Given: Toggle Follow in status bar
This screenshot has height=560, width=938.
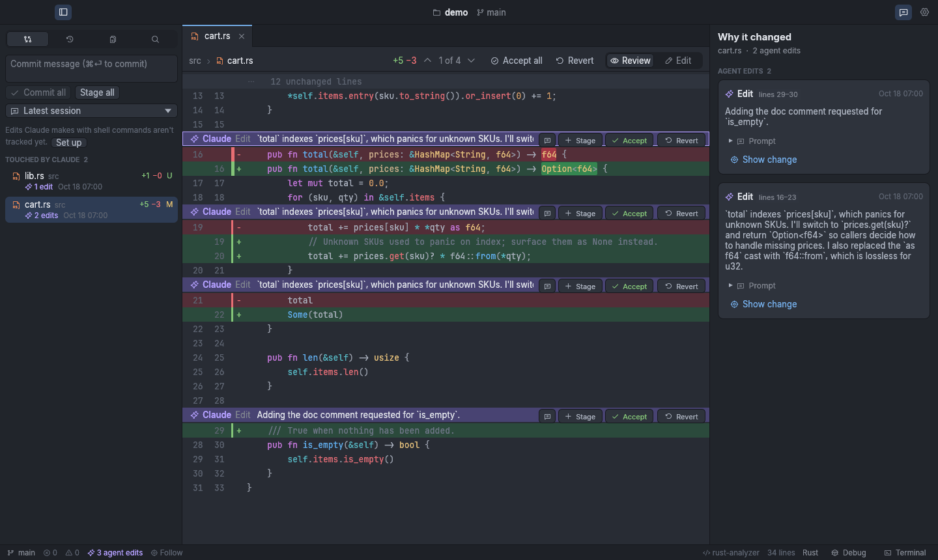Looking at the screenshot, I should tap(167, 553).
